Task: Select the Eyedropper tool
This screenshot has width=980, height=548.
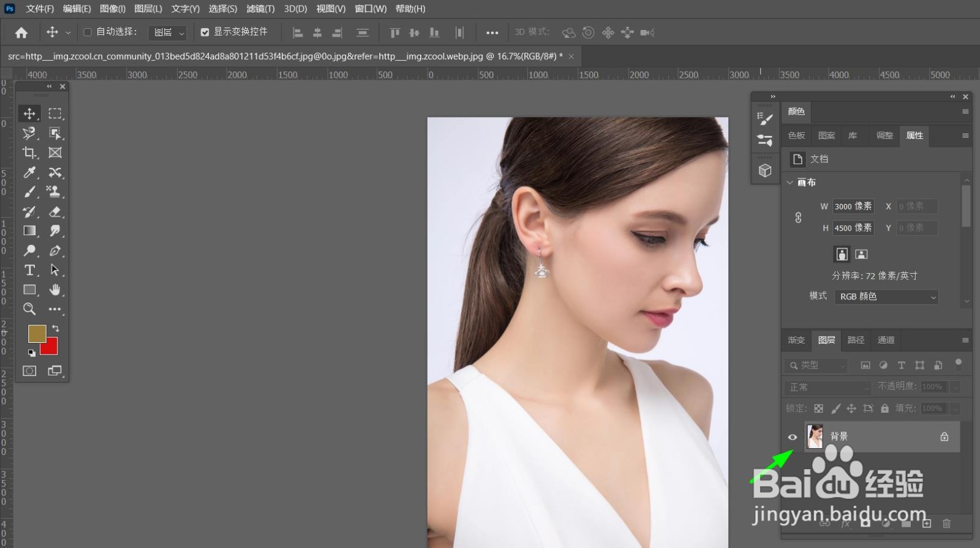Action: [29, 172]
